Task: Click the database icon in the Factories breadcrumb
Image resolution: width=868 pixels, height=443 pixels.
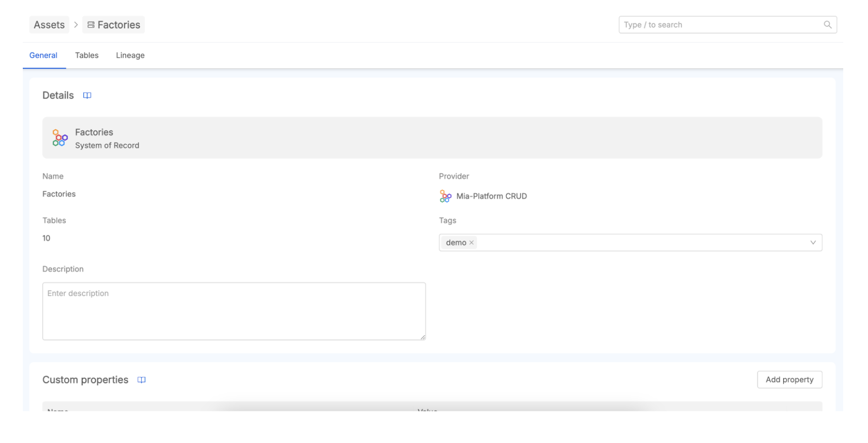Action: (x=91, y=25)
